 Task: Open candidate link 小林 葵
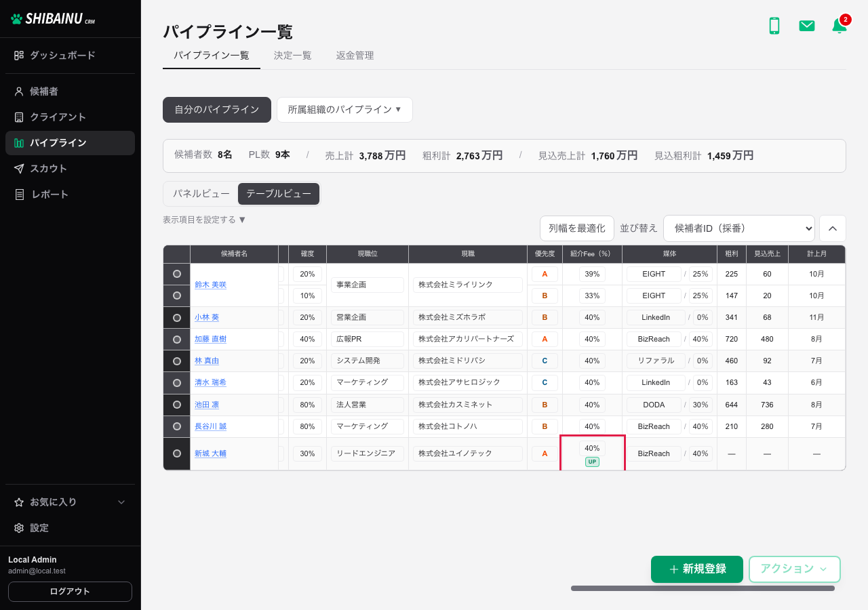pos(207,317)
